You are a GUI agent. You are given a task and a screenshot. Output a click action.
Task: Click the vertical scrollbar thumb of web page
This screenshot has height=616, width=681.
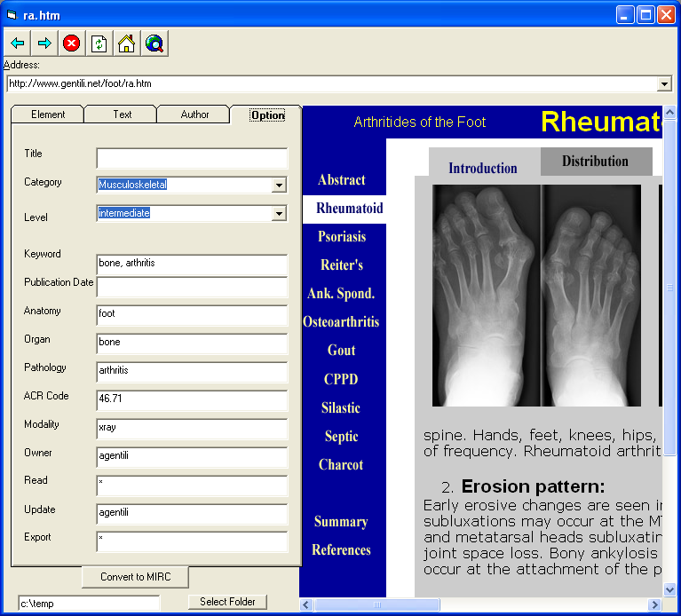669,288
